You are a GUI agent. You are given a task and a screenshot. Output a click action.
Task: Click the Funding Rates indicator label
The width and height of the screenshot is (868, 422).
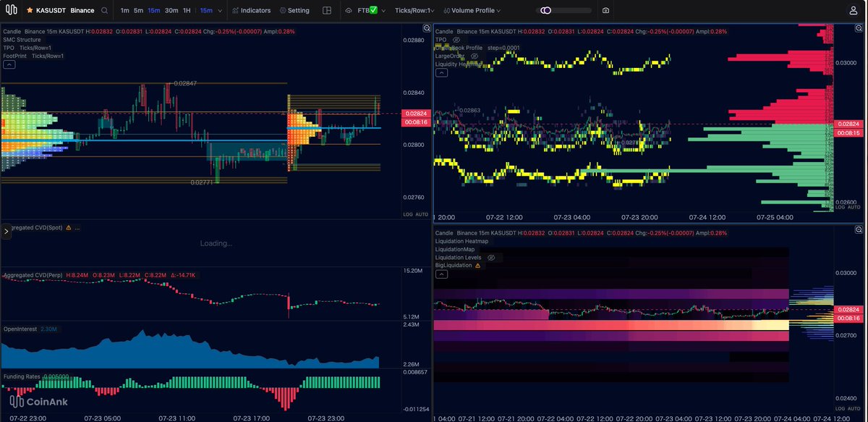pos(20,376)
